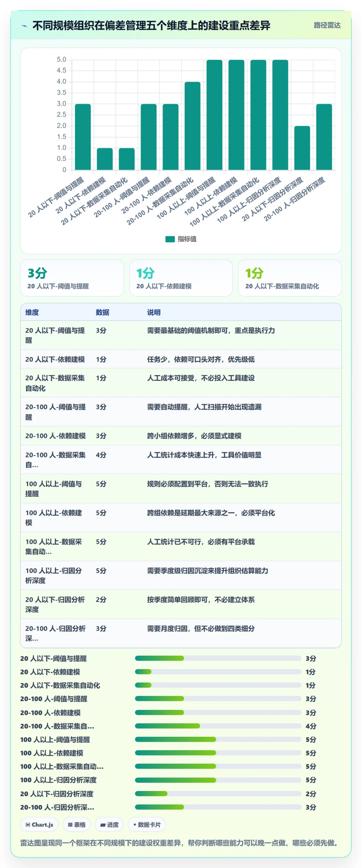Toggle the 指标值 legend color swatch
Image resolution: width=362 pixels, height=868 pixels.
[170, 239]
